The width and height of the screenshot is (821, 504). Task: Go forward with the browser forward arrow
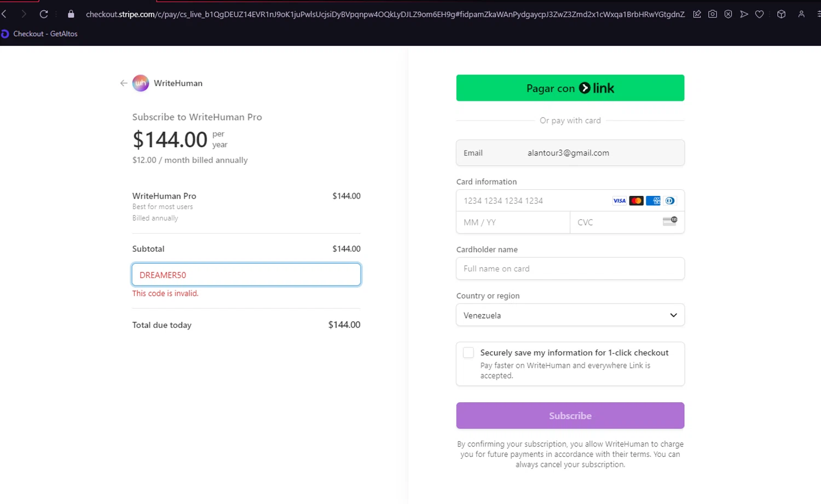24,14
